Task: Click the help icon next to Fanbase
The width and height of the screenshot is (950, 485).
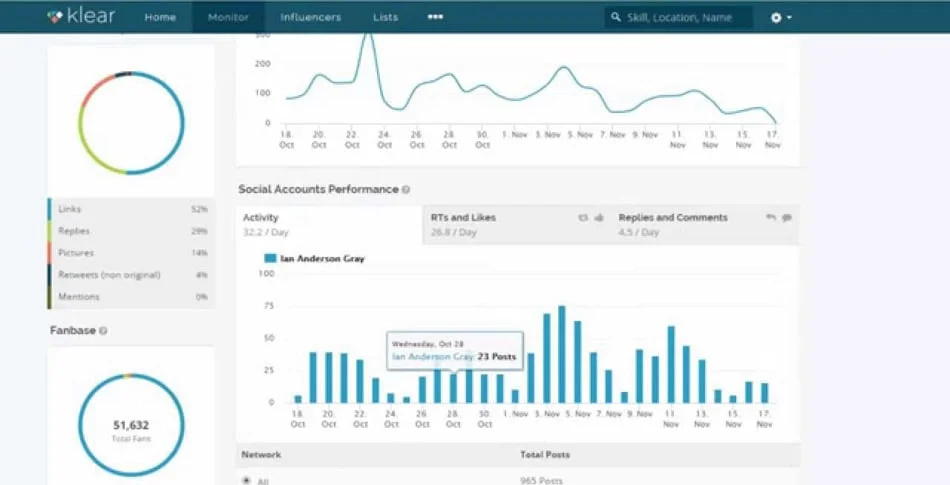Action: coord(103,331)
